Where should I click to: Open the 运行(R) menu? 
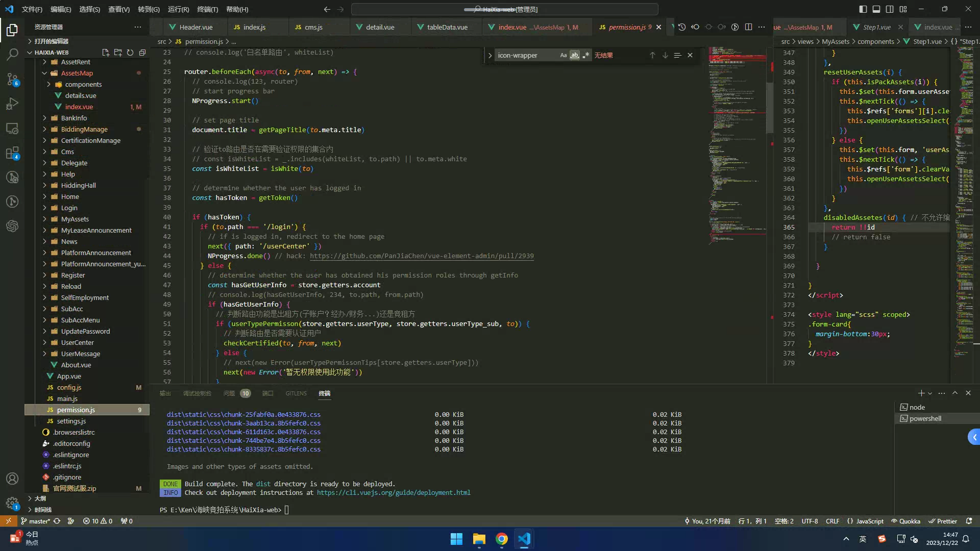coord(178,9)
